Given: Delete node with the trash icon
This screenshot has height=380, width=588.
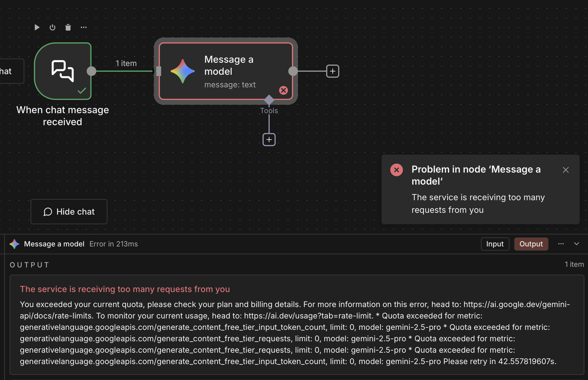Looking at the screenshot, I should [68, 28].
